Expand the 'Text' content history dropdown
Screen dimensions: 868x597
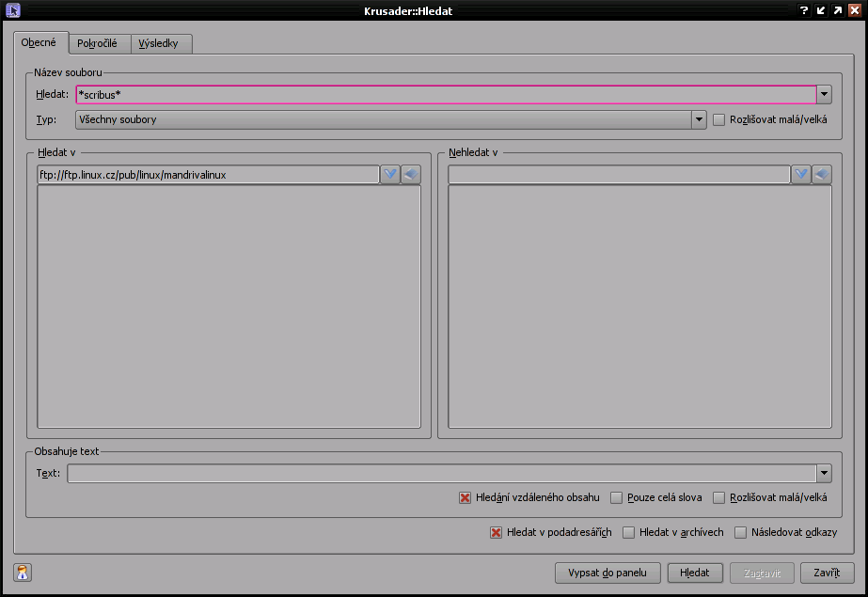[x=824, y=473]
